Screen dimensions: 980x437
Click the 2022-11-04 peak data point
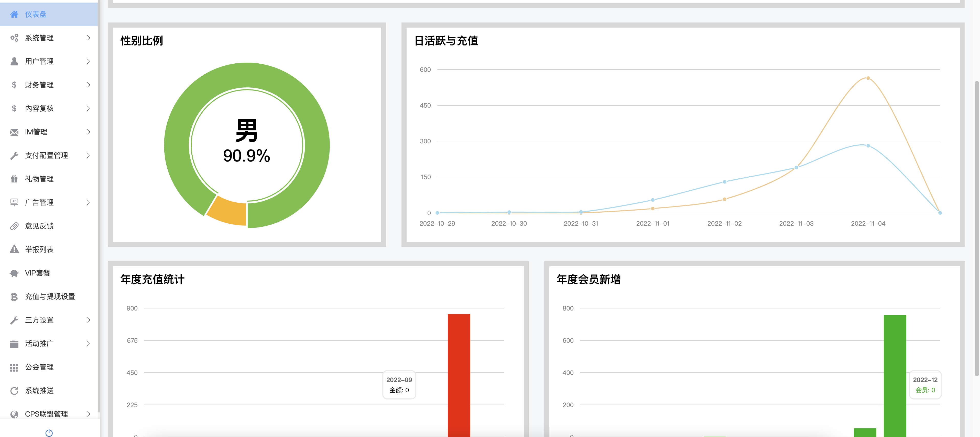(868, 78)
